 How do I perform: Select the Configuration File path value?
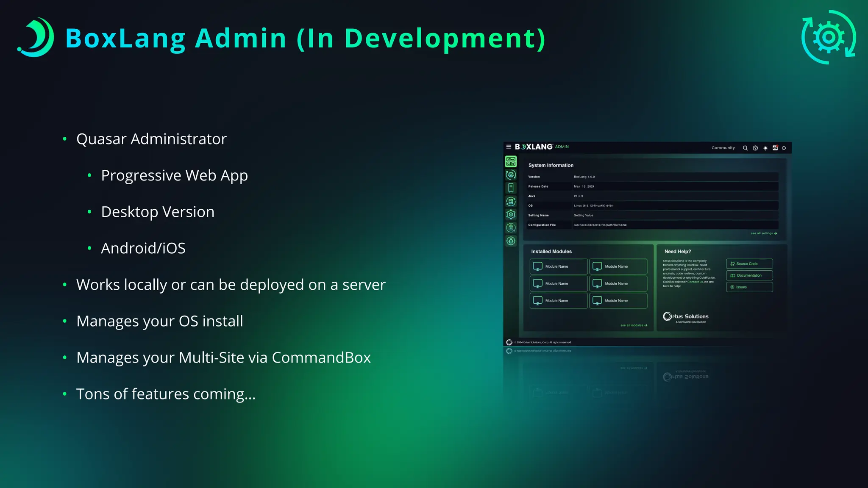coord(600,225)
